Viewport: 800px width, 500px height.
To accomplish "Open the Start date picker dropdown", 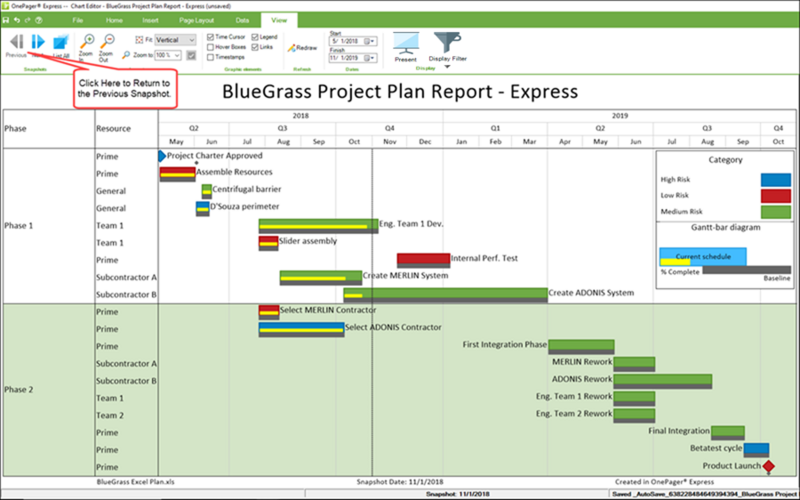I will pyautogui.click(x=372, y=41).
